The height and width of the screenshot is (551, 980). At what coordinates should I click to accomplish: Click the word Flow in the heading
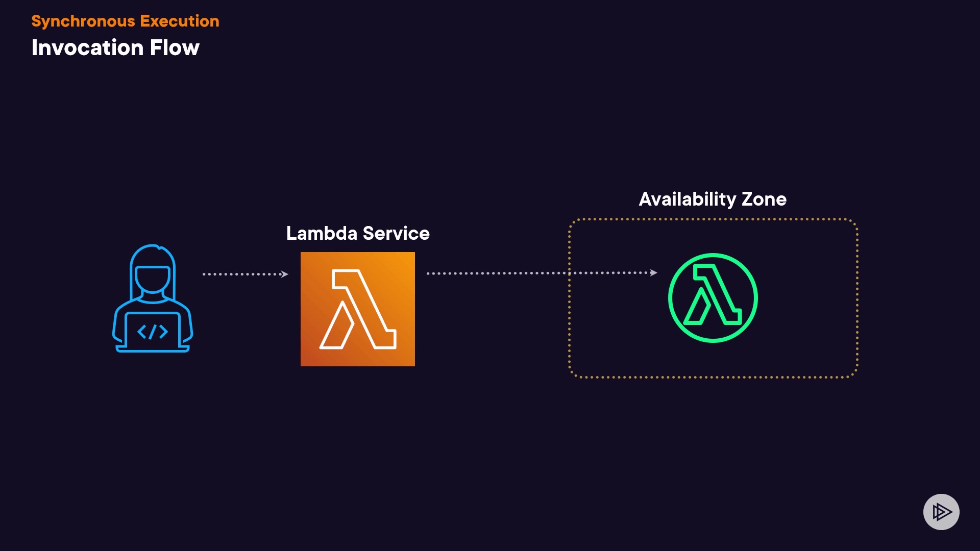175,48
